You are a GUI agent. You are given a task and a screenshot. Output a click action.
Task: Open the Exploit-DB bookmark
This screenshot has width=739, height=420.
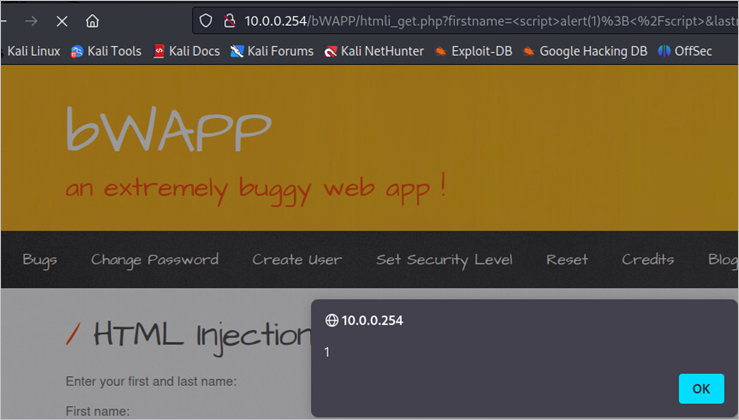[x=474, y=51]
